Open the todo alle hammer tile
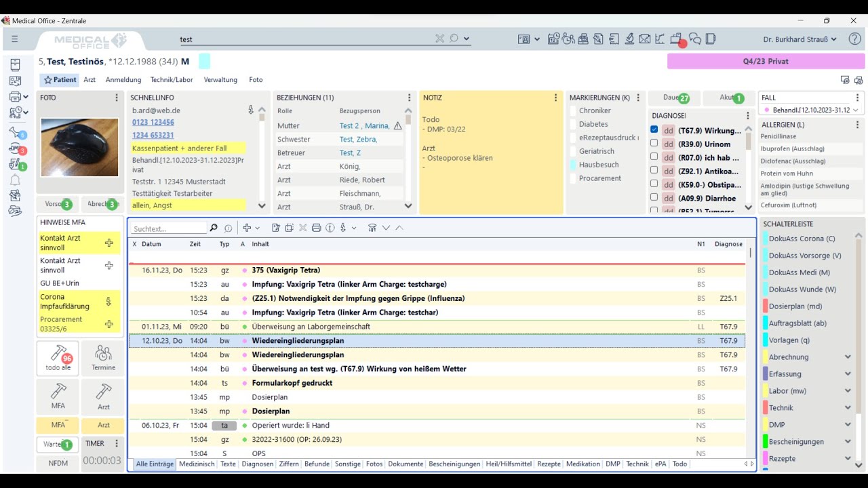Screen dimensions: 868x488 tap(58, 358)
